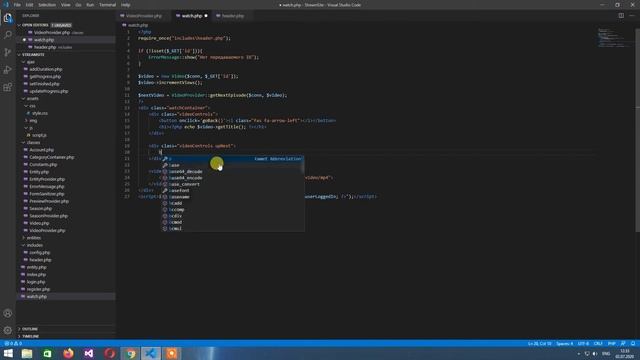
Task: Click the Split Editor icon
Action: pyautogui.click(x=621, y=16)
